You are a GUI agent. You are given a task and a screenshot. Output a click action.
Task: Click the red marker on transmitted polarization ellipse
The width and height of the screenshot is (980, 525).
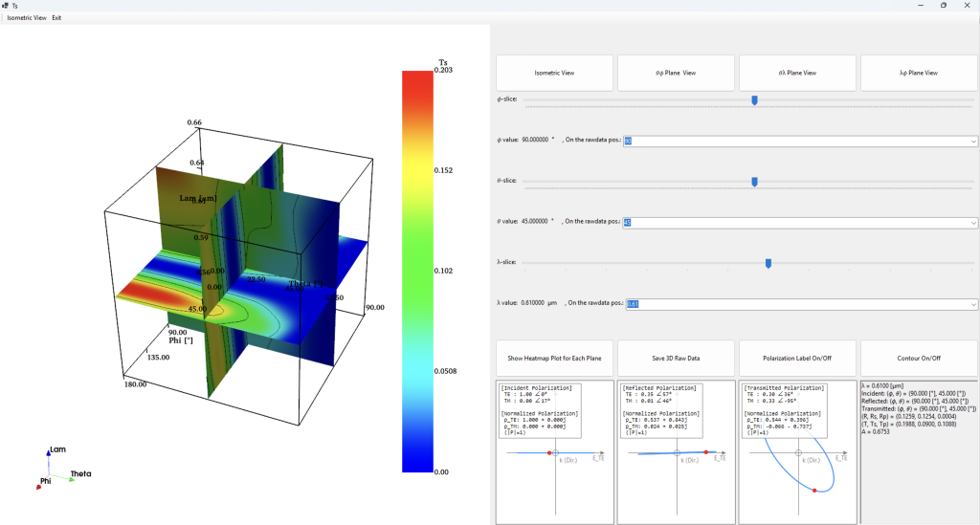pyautogui.click(x=814, y=491)
